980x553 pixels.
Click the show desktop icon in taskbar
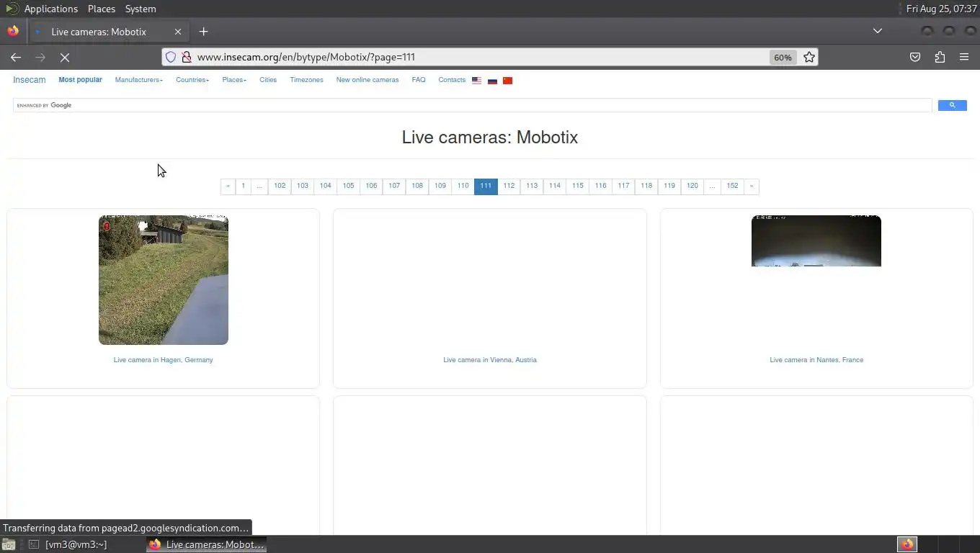pos(9,544)
